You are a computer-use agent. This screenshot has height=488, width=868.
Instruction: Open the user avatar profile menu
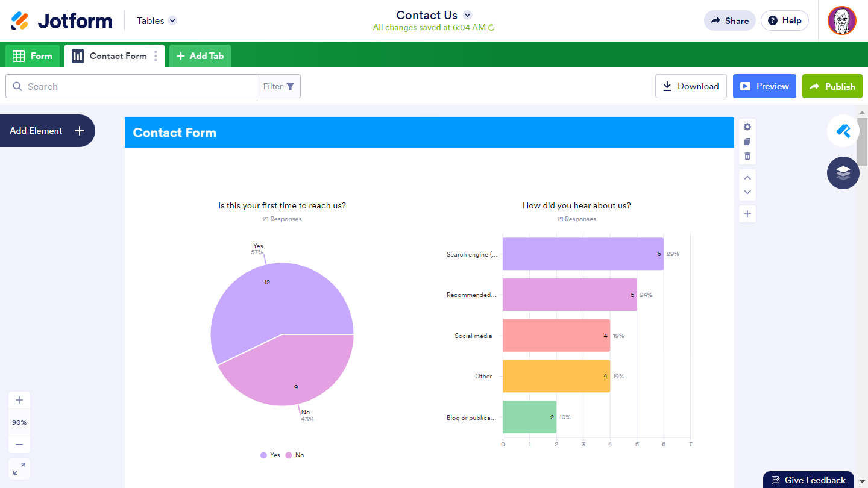click(842, 20)
